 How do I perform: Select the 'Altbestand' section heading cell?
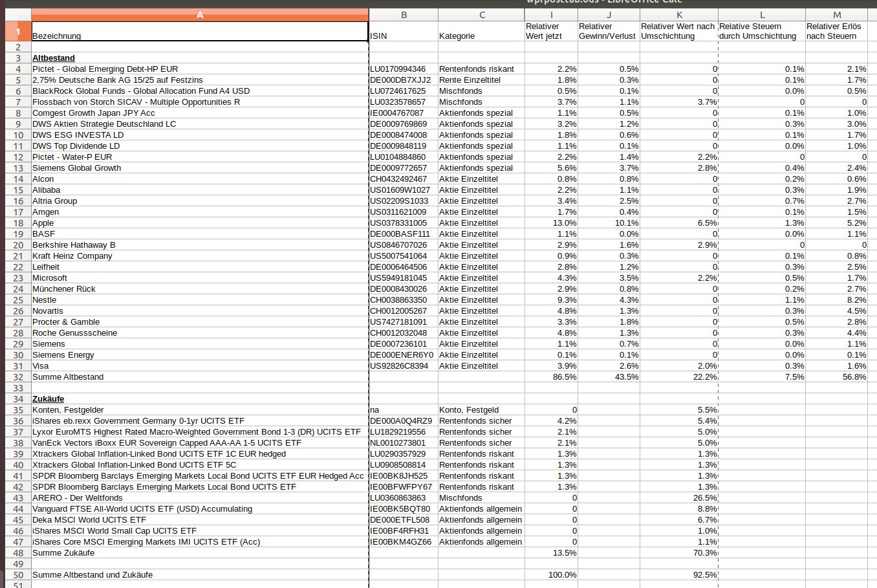[x=200, y=58]
